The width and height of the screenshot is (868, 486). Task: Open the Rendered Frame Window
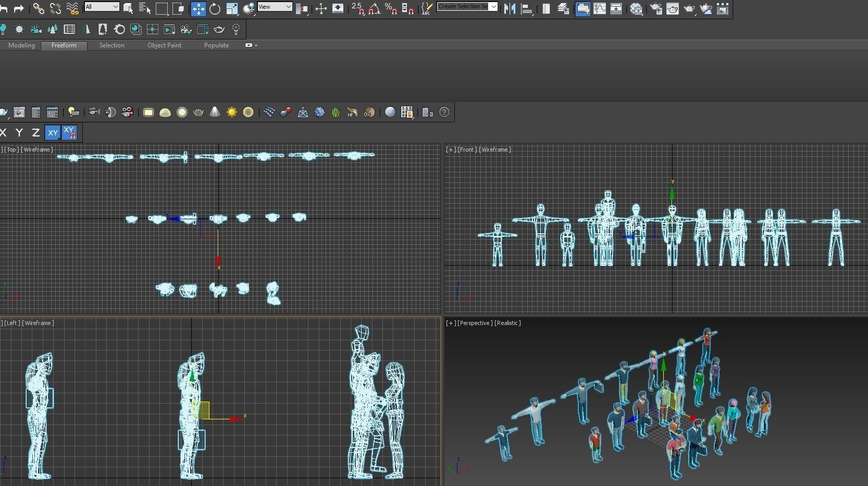click(673, 8)
